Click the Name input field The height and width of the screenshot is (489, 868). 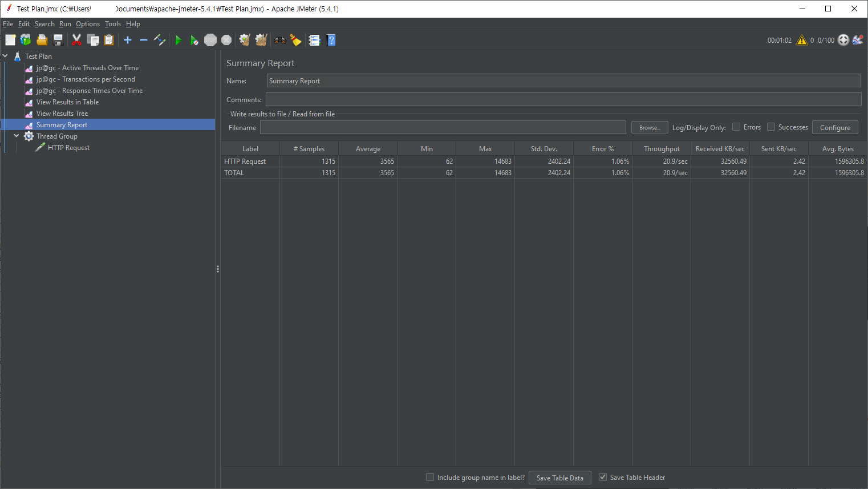(563, 80)
